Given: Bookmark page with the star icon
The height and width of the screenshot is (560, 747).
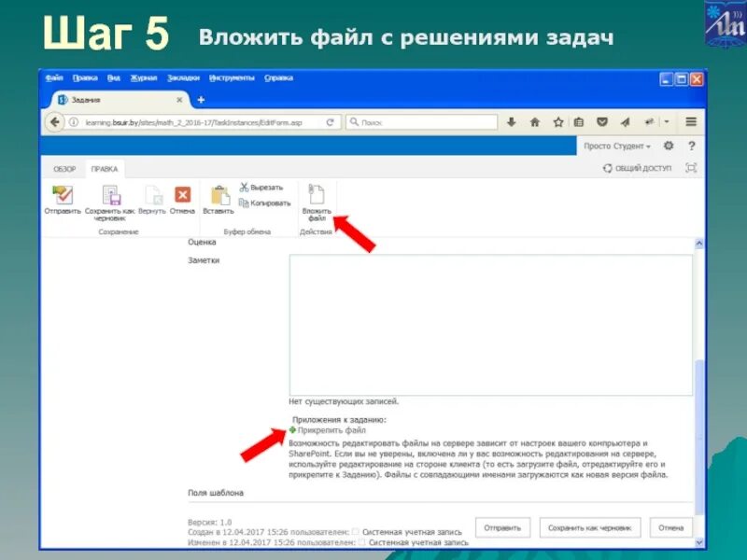Looking at the screenshot, I should pyautogui.click(x=558, y=122).
